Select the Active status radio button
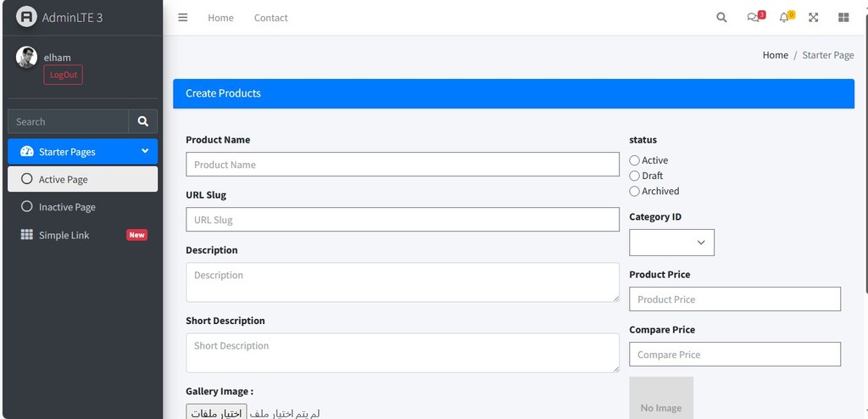Image resolution: width=868 pixels, height=419 pixels. 634,160
